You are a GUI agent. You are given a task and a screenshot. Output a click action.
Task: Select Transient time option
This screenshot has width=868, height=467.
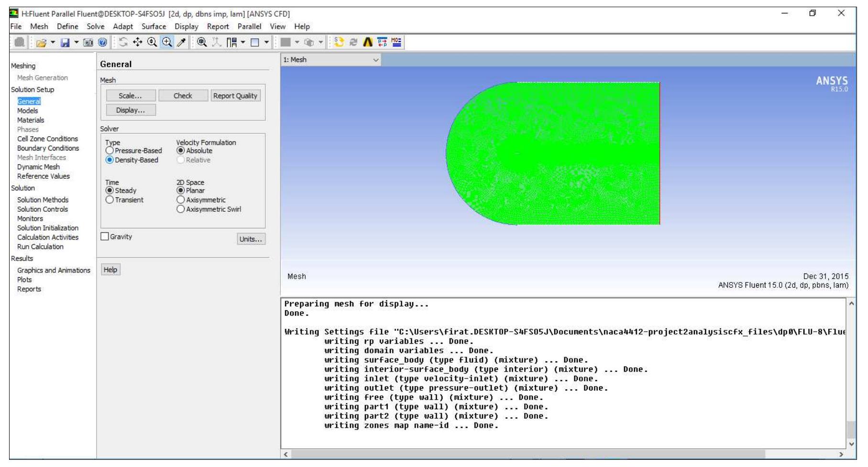point(110,200)
